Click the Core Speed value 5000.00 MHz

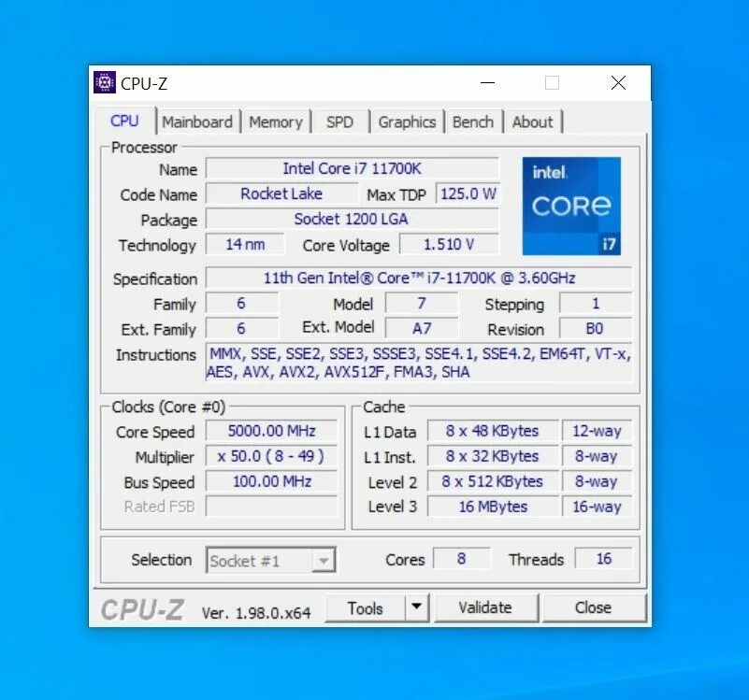(271, 431)
